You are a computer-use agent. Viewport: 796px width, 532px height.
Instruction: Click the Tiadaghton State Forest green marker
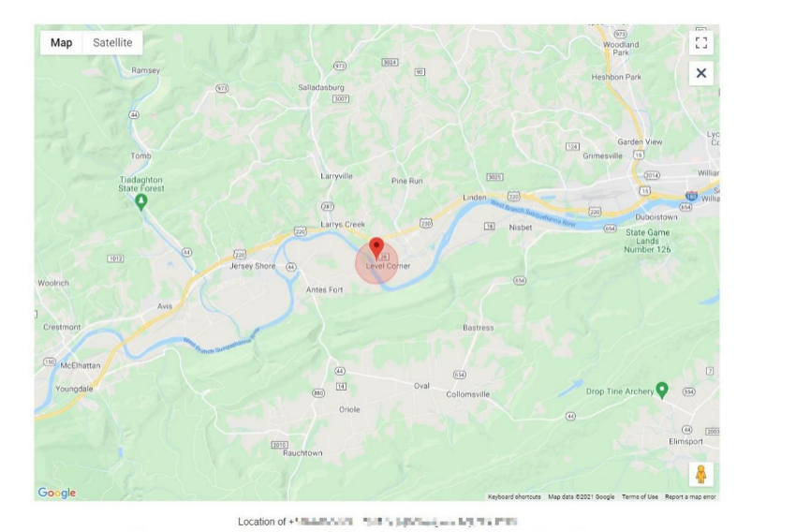[141, 202]
